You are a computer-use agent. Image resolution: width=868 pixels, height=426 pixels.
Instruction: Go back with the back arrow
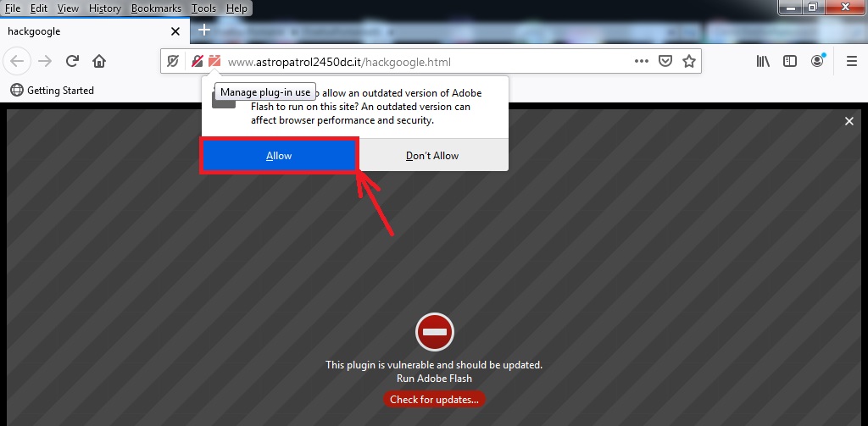[x=17, y=62]
